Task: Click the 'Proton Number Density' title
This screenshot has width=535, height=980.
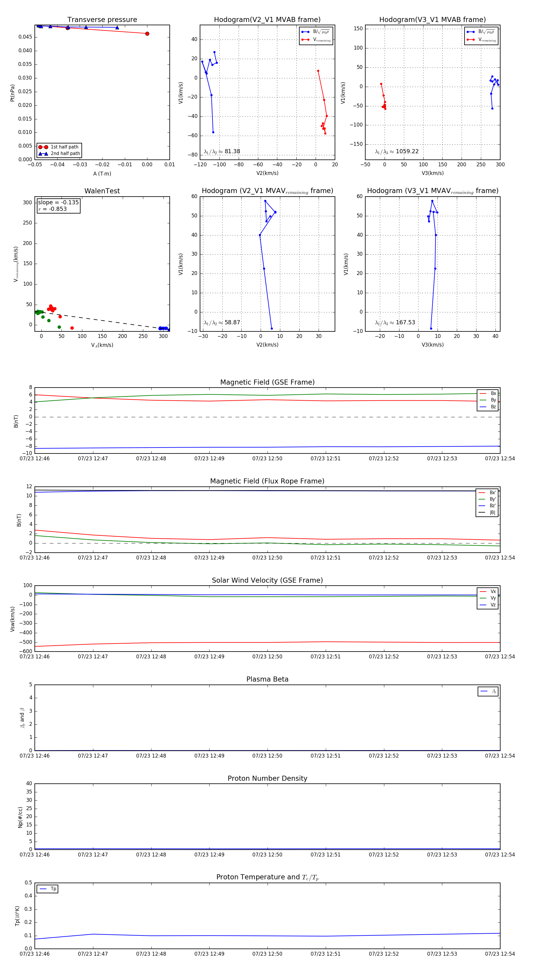Action: 267,778
